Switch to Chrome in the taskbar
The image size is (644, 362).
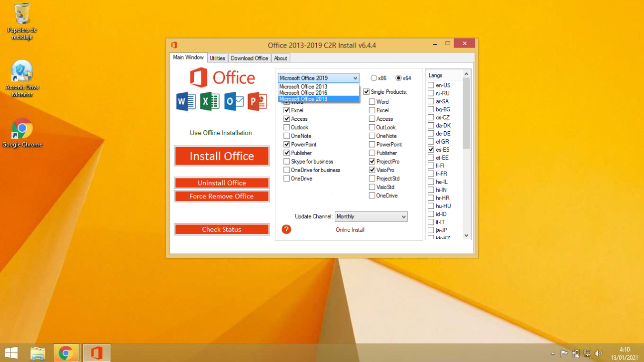(x=66, y=353)
